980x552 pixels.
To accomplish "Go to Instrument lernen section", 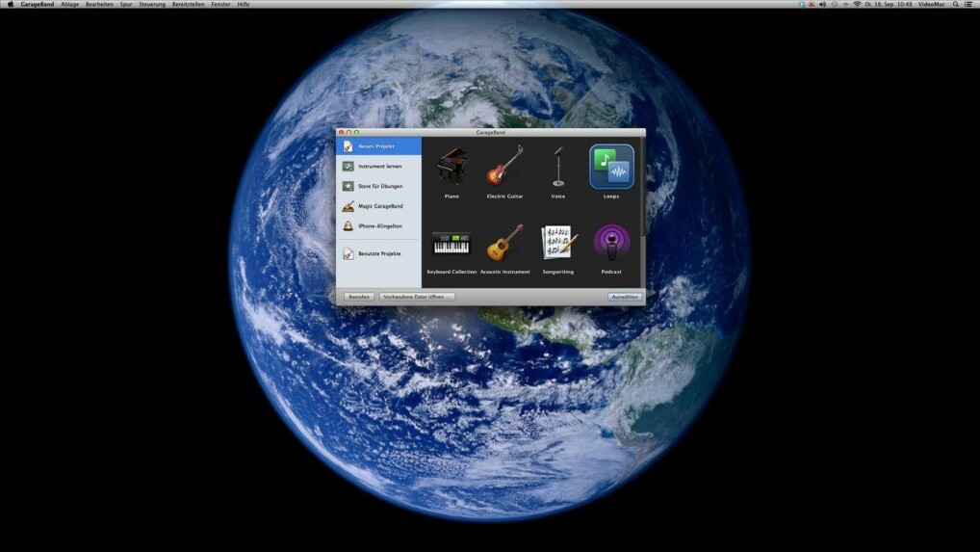I will point(379,167).
